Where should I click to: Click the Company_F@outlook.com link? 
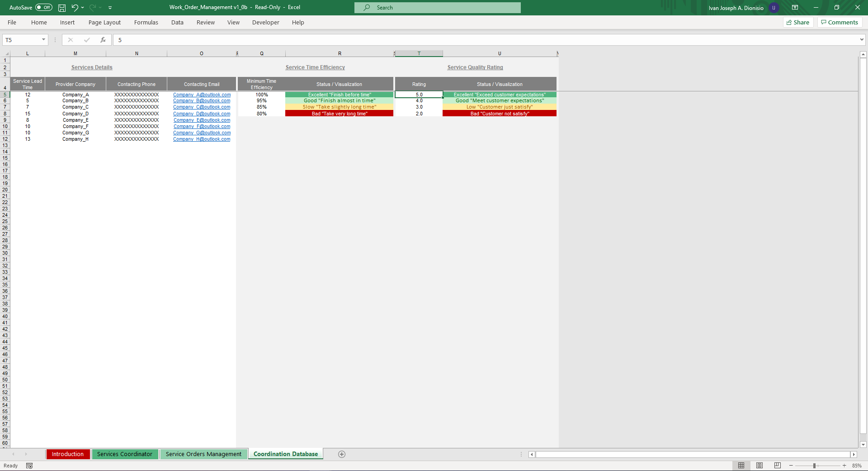point(202,126)
